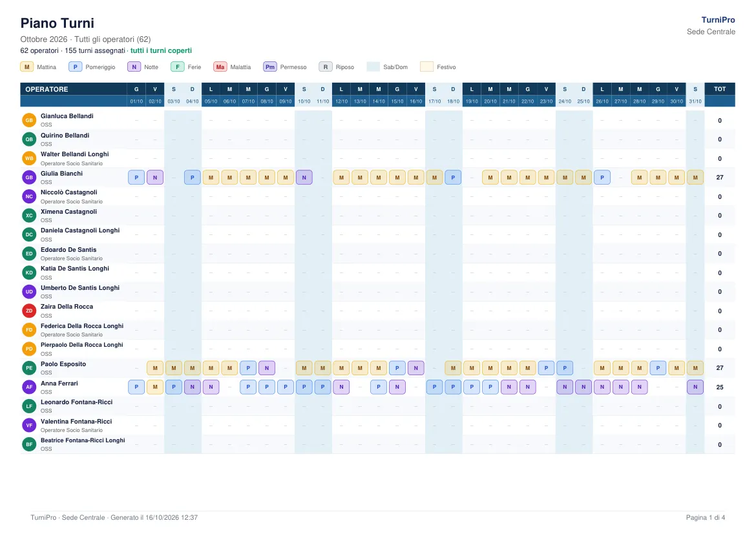Select the red ZD avatar for Zaira Della Rocca
Screen dimensions: 756x534
coord(30,311)
